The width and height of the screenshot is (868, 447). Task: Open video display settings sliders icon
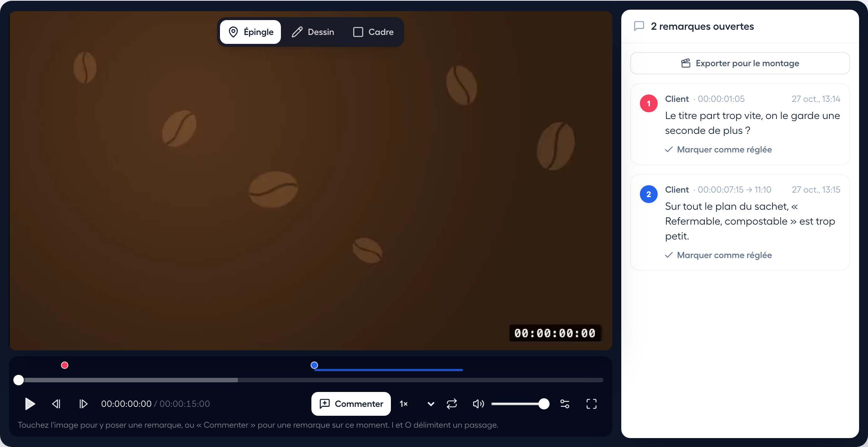pyautogui.click(x=565, y=404)
